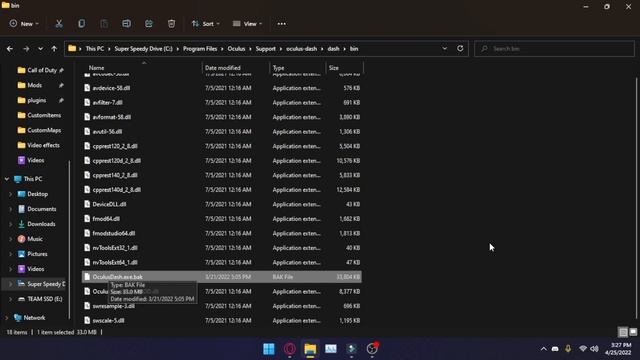Open Wi-Fi network tray icon
The image size is (640, 360).
[x=583, y=349]
